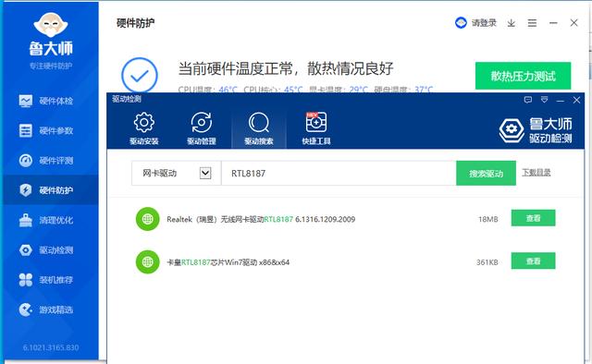The image size is (592, 364).
Task: Minimize the 驱动检测 window
Action: pos(561,101)
